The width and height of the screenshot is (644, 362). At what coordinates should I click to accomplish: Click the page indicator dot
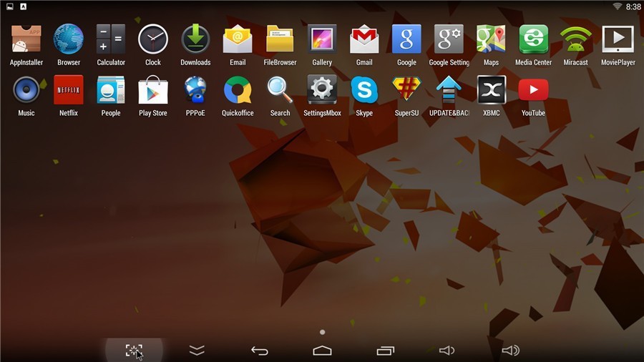click(323, 332)
